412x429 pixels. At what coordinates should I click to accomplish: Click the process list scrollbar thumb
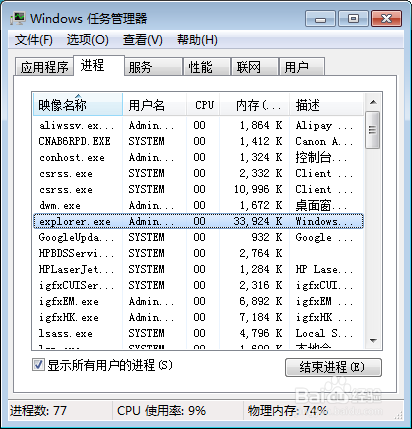point(373,130)
